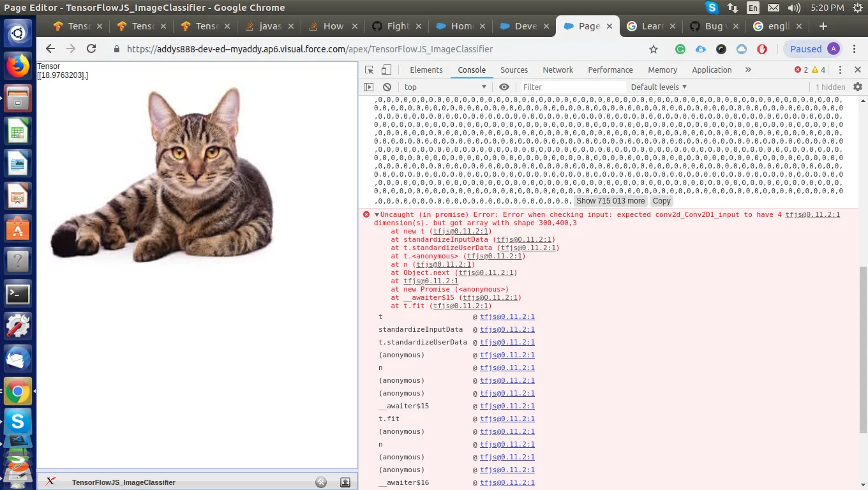This screenshot has width=868, height=490.
Task: Launch LibreOffice Calc from the dock
Action: pyautogui.click(x=18, y=131)
